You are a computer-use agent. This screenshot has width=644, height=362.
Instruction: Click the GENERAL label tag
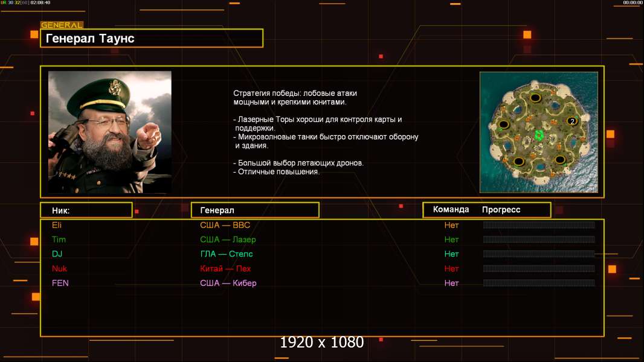point(62,25)
